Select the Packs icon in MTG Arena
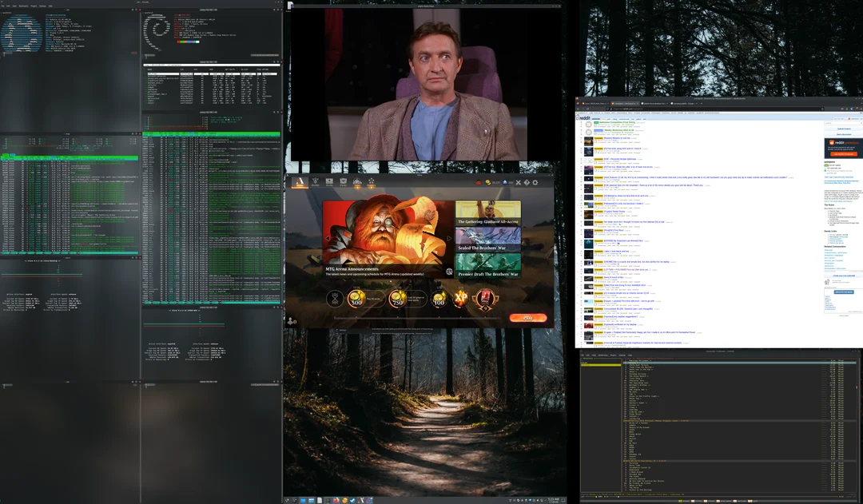This screenshot has height=504, width=863. pyautogui.click(x=344, y=182)
